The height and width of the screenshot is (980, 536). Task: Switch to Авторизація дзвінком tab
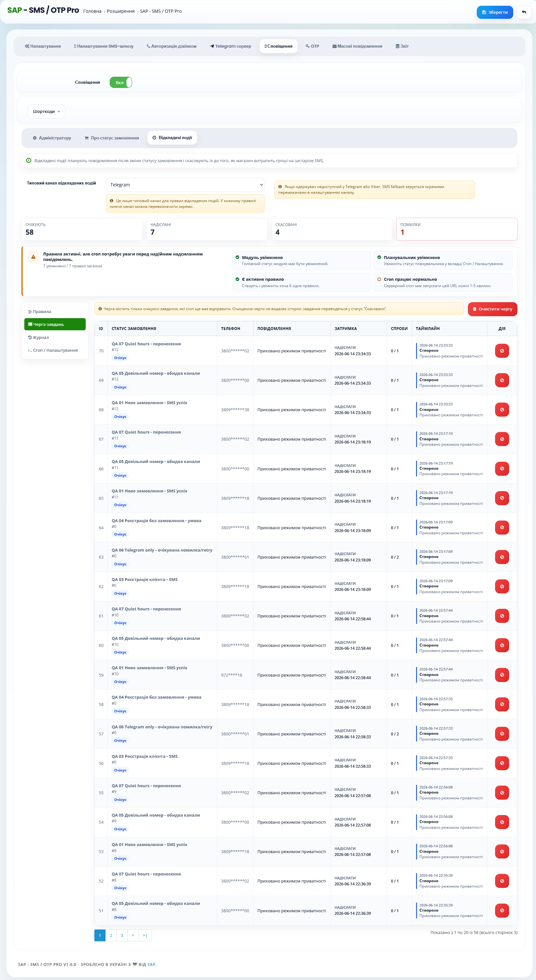tap(171, 46)
